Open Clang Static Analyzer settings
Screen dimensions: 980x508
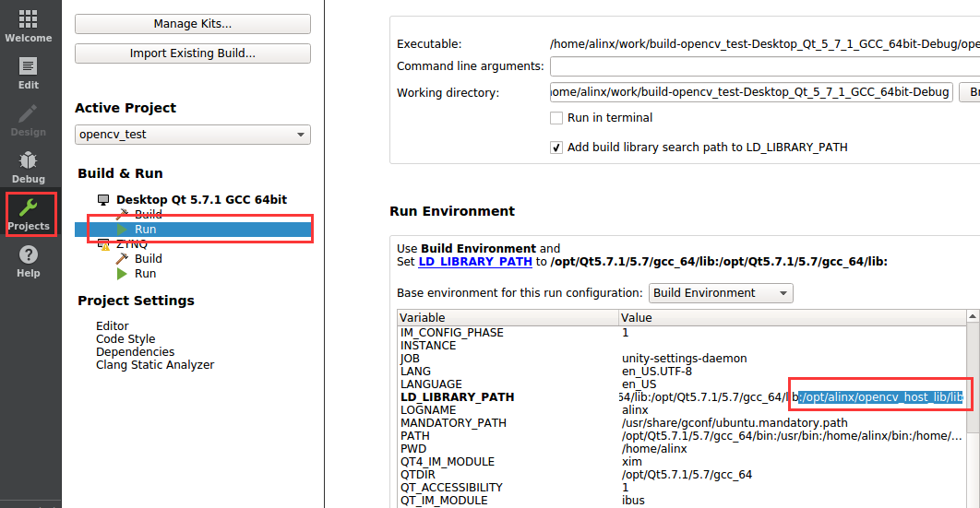click(155, 364)
